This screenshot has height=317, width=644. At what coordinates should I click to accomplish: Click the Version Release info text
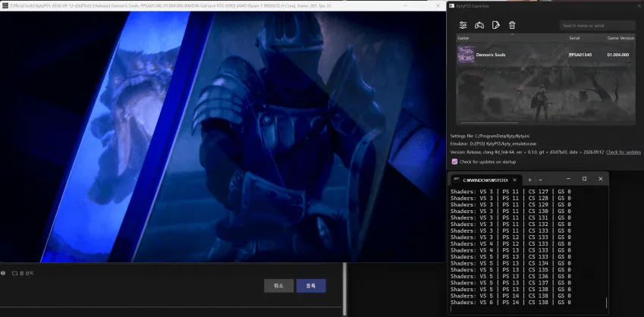point(527,152)
